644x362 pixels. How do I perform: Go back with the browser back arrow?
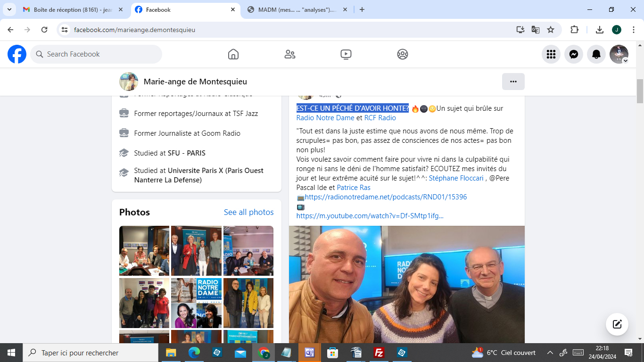(x=10, y=30)
